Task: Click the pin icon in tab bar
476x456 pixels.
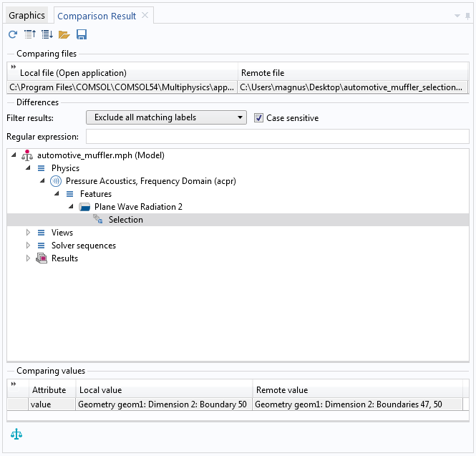Action: [x=468, y=16]
